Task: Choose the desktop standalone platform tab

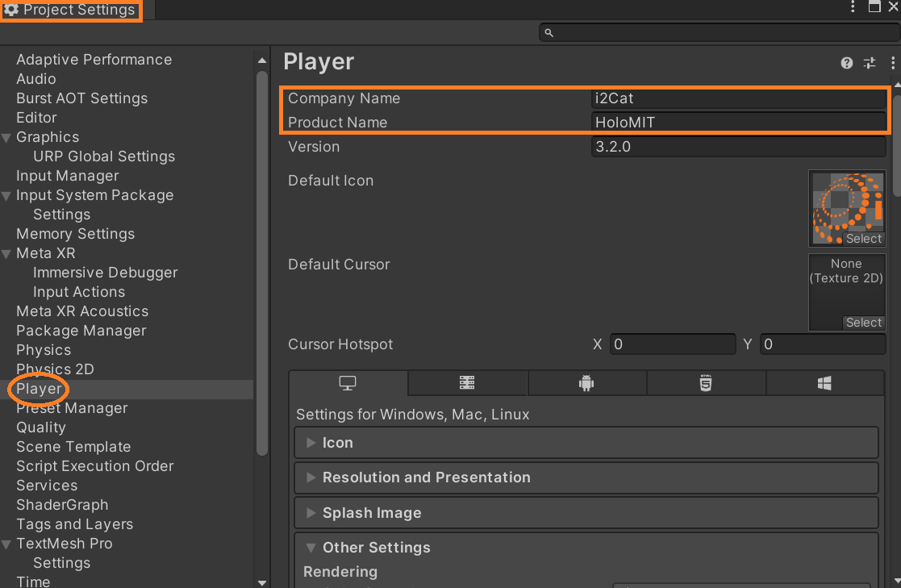Action: click(348, 384)
